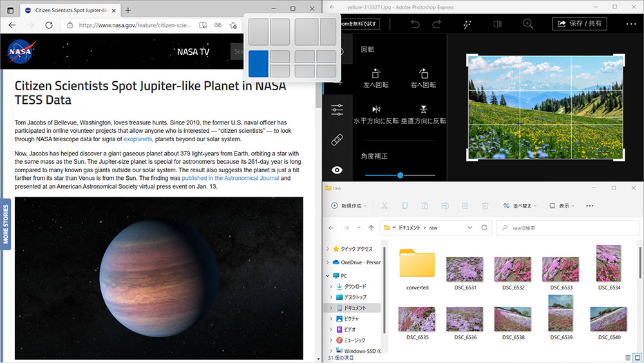Open NASA TV from the site menu
Viewport: 644px width, 363px height.
coord(193,52)
